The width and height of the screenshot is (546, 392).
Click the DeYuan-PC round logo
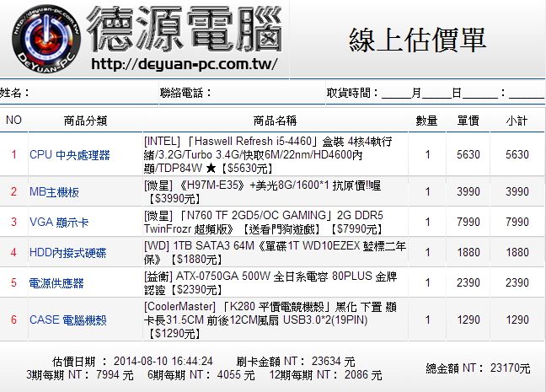46,39
